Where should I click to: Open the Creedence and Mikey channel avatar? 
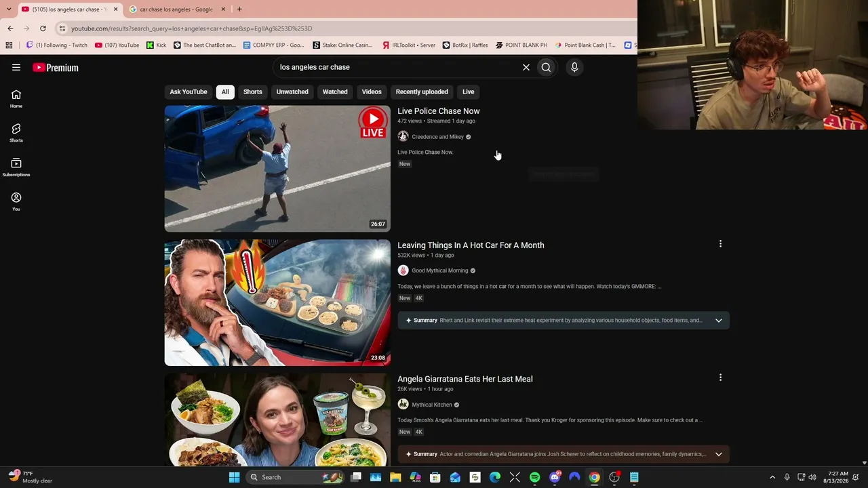pos(403,136)
